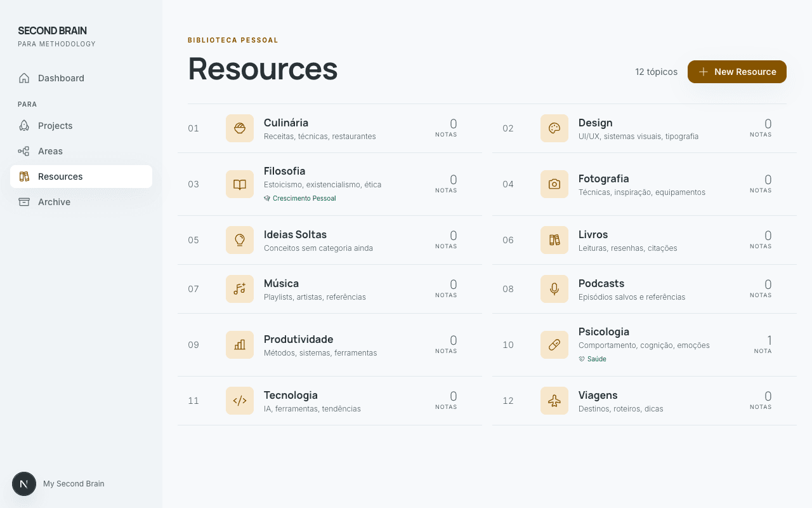Click 'Conceitos sem categoria ainda' description

[x=318, y=248]
